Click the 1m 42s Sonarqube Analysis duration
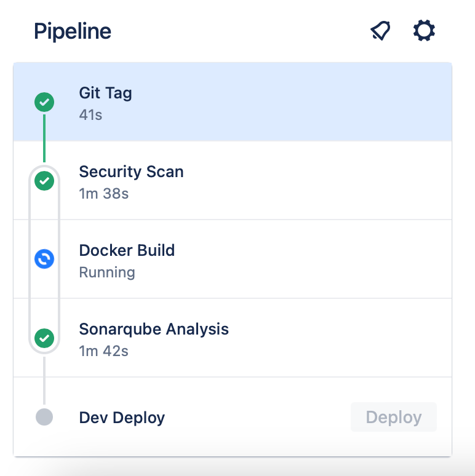This screenshot has height=476, width=475. click(103, 351)
